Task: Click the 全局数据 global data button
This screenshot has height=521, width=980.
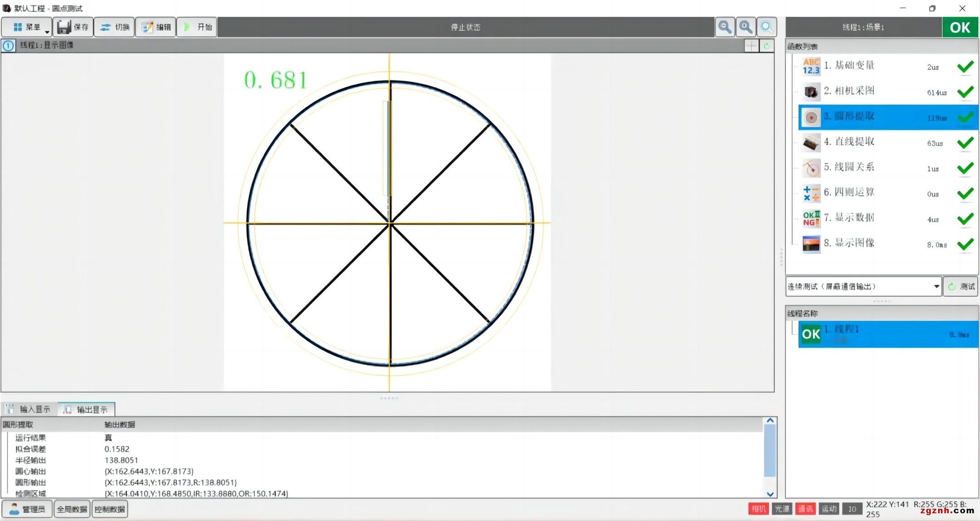Action: click(72, 509)
